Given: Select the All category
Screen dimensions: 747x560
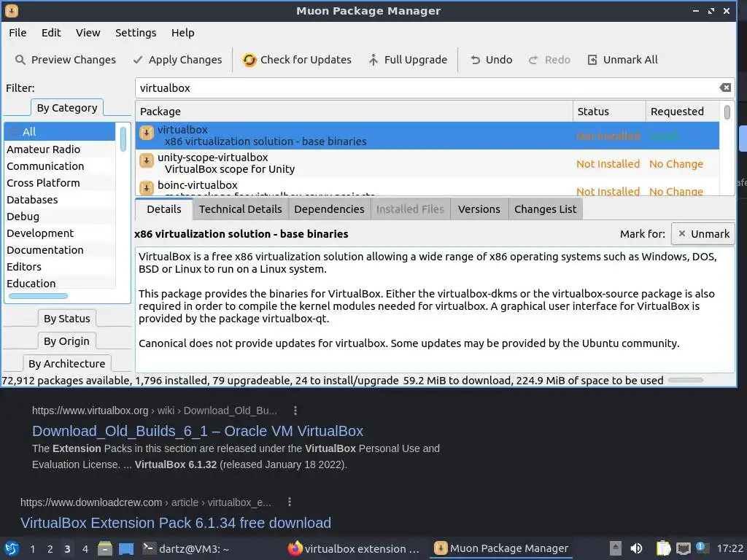Looking at the screenshot, I should 60,132.
